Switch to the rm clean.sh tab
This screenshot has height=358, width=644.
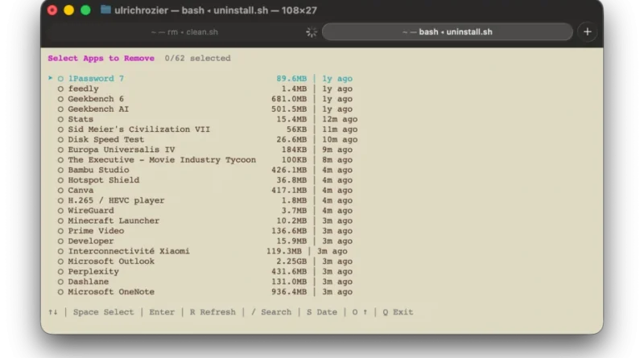[184, 32]
